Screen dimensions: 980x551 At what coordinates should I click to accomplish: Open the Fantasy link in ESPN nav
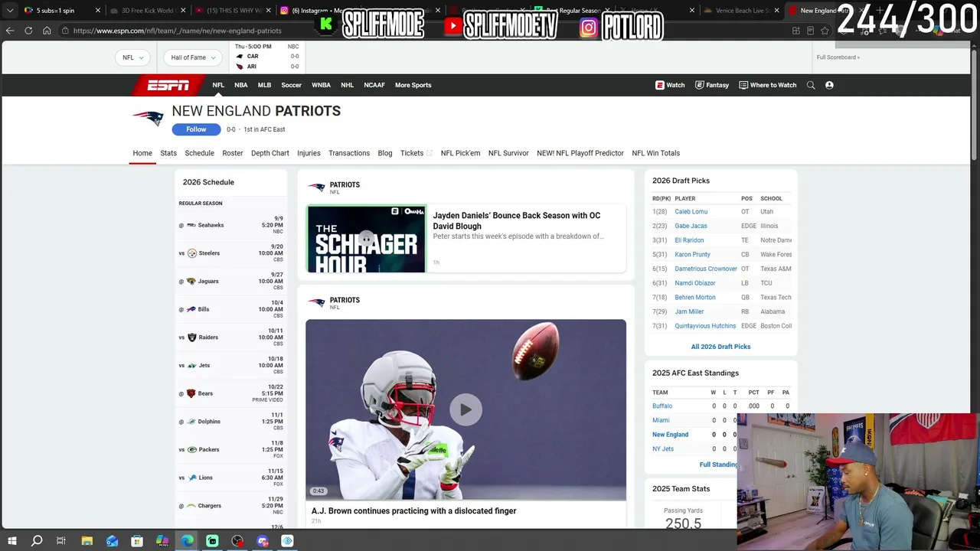pyautogui.click(x=712, y=85)
